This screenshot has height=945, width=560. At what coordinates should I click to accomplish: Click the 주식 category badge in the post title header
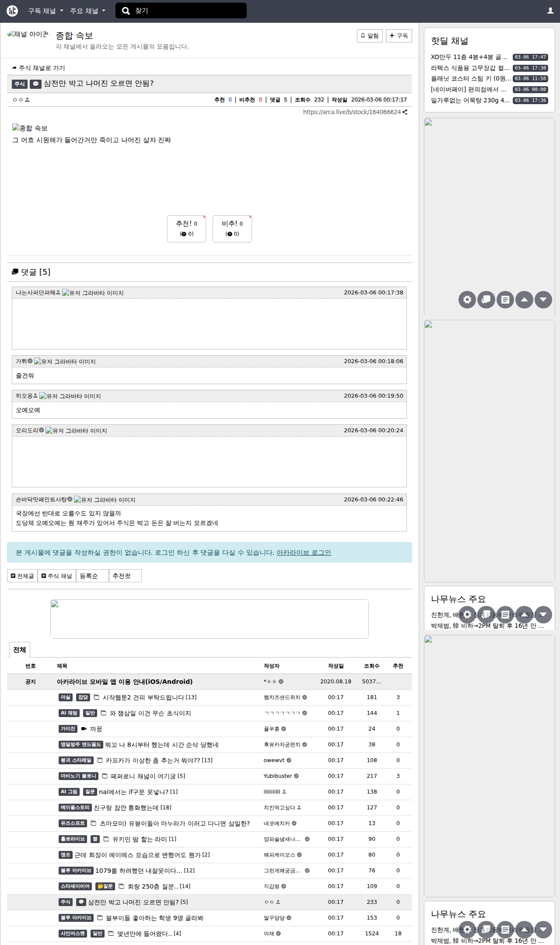(x=20, y=84)
